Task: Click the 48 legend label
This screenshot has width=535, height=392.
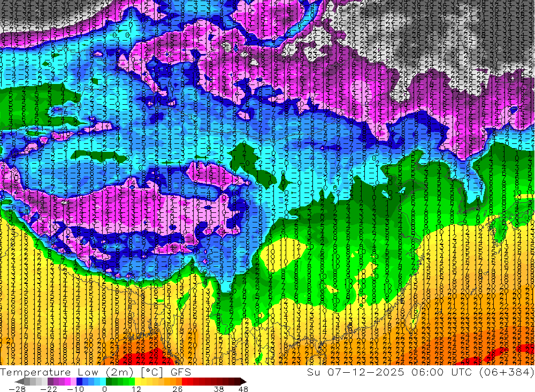Action: pyautogui.click(x=243, y=389)
